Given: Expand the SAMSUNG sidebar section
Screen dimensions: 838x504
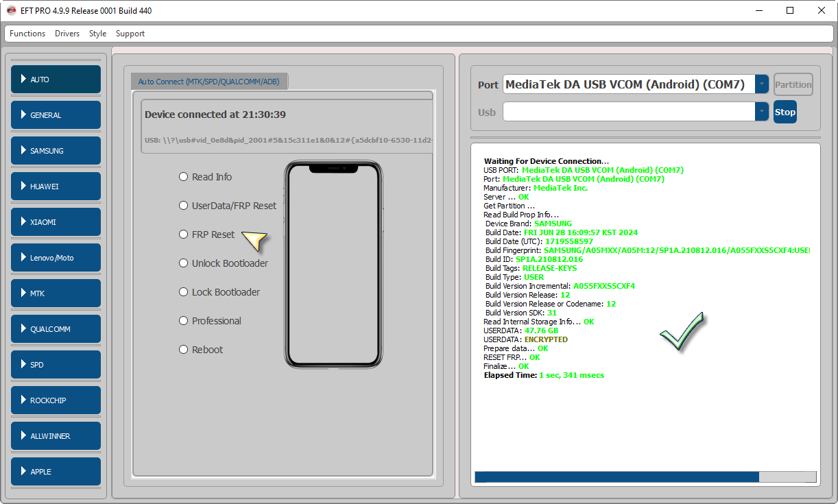Looking at the screenshot, I should (x=56, y=151).
